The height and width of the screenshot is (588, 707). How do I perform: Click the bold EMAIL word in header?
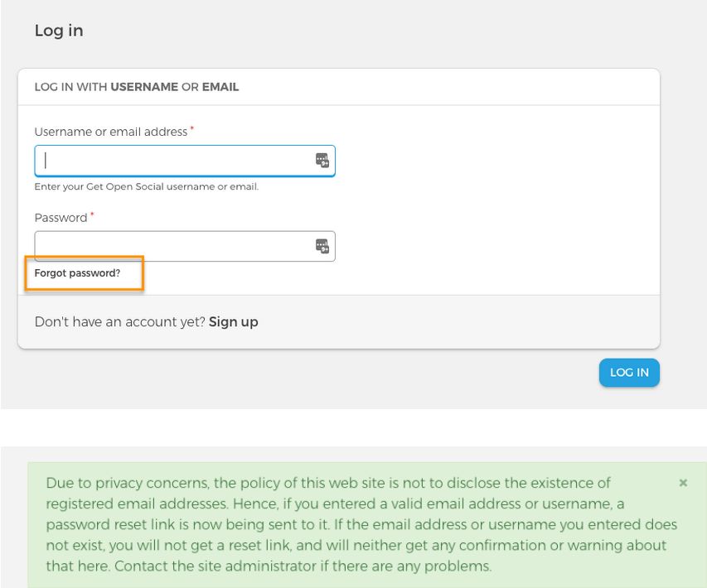[220, 86]
